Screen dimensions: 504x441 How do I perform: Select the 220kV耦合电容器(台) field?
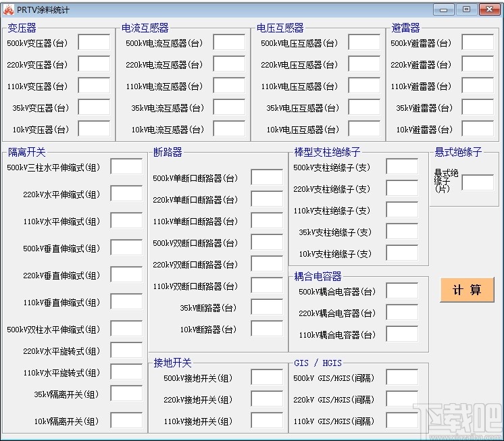click(402, 312)
